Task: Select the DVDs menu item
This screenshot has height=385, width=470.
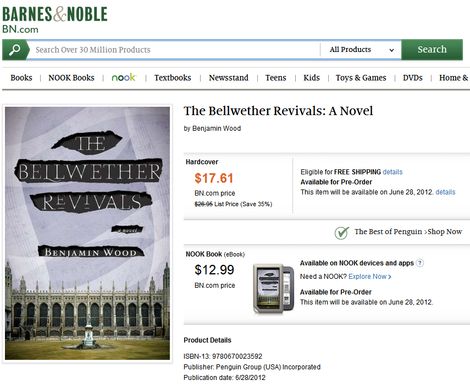Action: (413, 78)
